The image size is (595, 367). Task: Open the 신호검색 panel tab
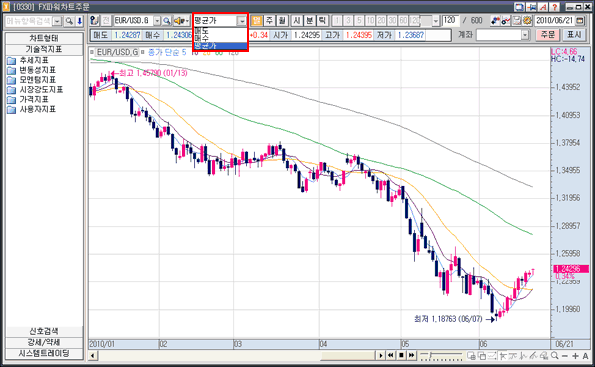44,331
